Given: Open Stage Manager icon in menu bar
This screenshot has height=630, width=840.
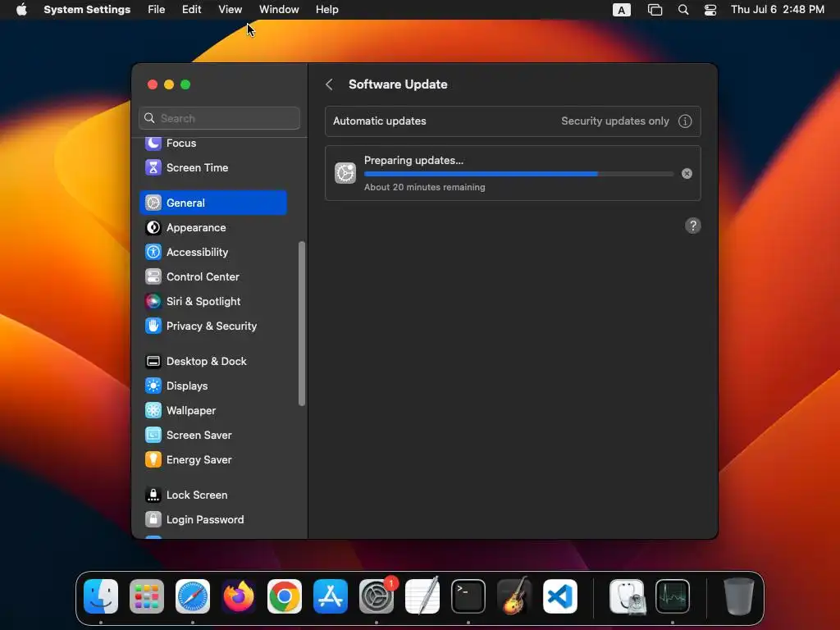Looking at the screenshot, I should (x=655, y=10).
